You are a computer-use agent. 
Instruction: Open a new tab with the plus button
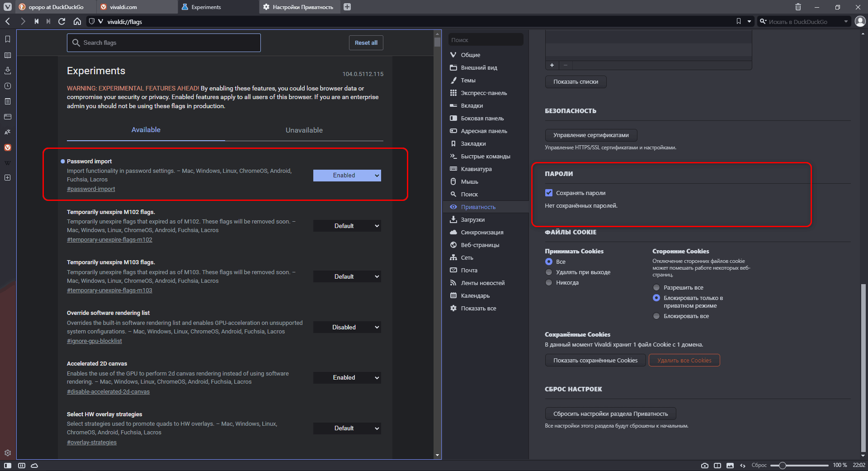coord(347,7)
